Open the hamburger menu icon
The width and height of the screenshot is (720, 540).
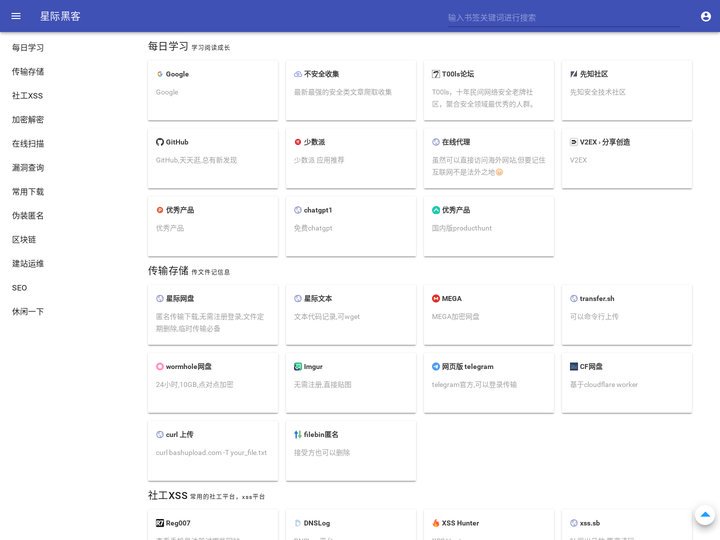(16, 16)
